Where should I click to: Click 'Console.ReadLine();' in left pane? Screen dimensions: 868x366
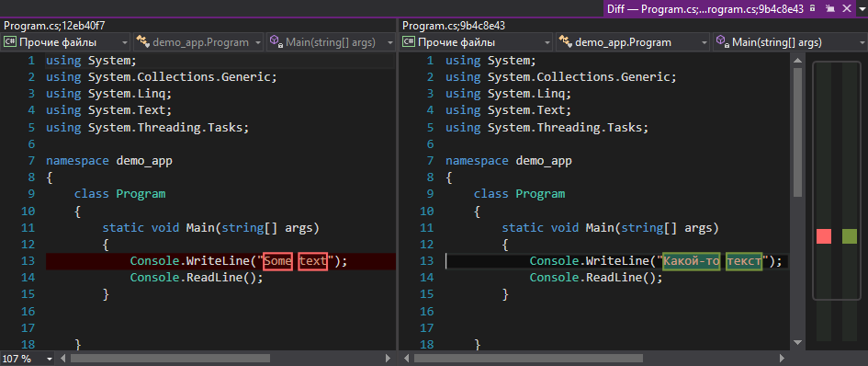point(197,278)
